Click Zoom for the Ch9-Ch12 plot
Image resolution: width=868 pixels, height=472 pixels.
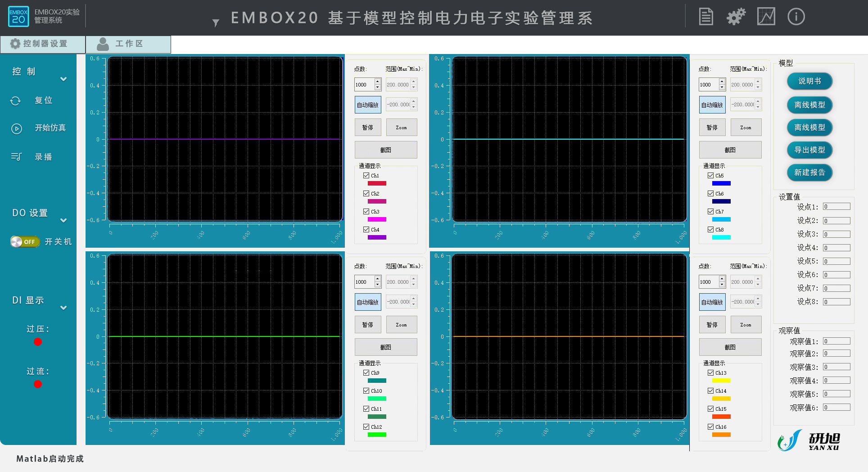[x=401, y=325]
